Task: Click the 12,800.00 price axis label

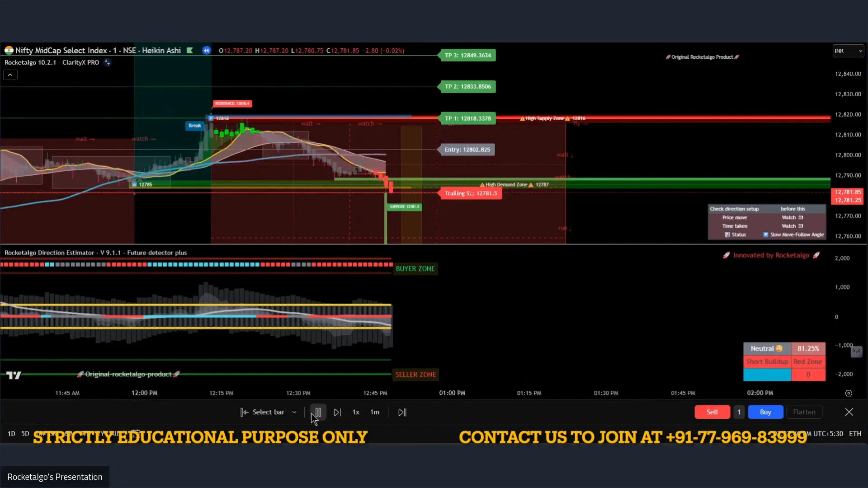Action: pos(848,155)
